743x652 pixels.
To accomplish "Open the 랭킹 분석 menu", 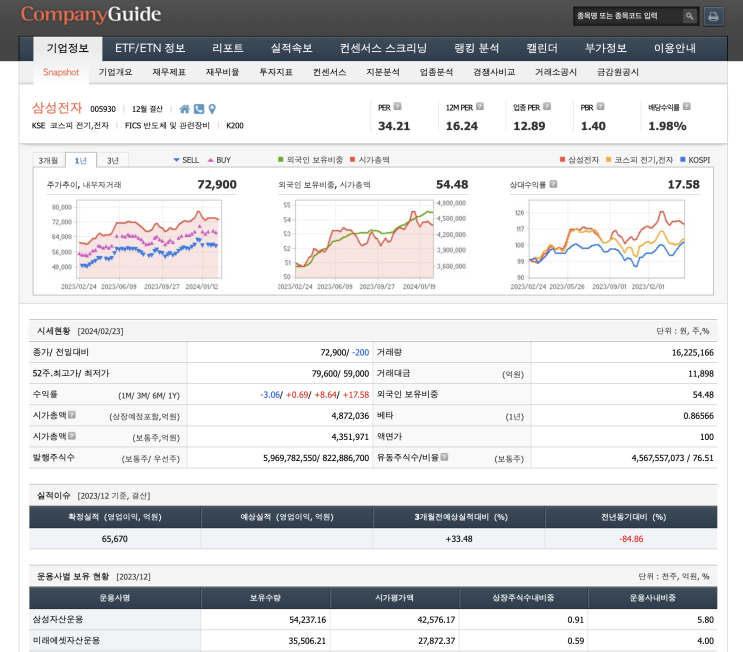I will (476, 48).
